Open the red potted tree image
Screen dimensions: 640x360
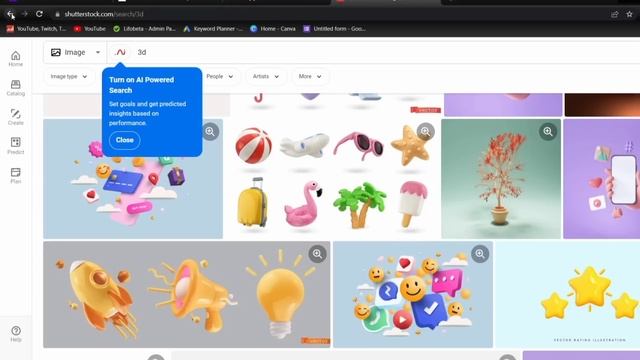(501, 179)
